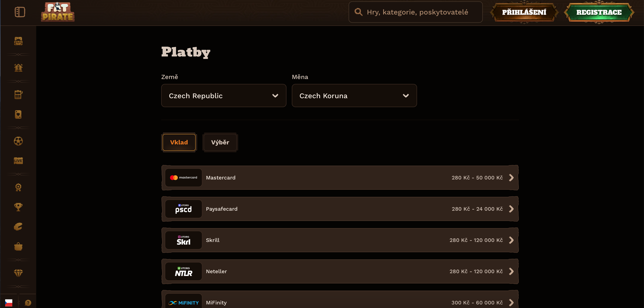Expand the Země country dropdown

point(224,96)
